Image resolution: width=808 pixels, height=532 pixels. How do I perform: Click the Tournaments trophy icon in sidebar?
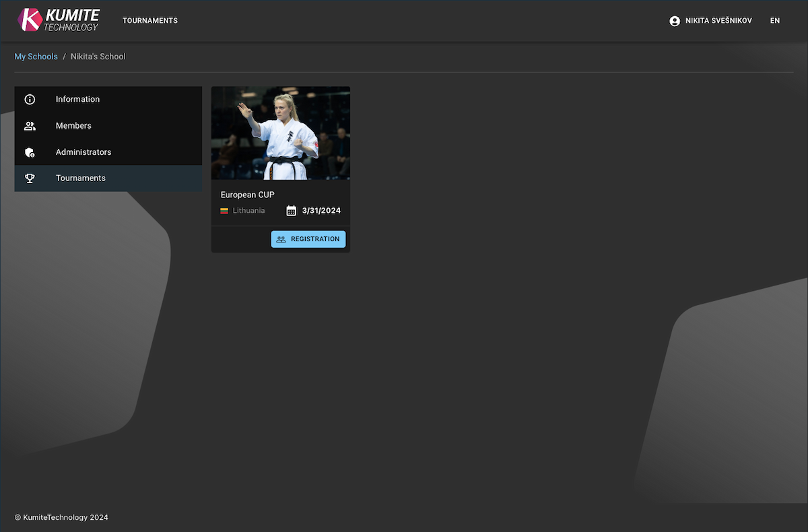(30, 178)
